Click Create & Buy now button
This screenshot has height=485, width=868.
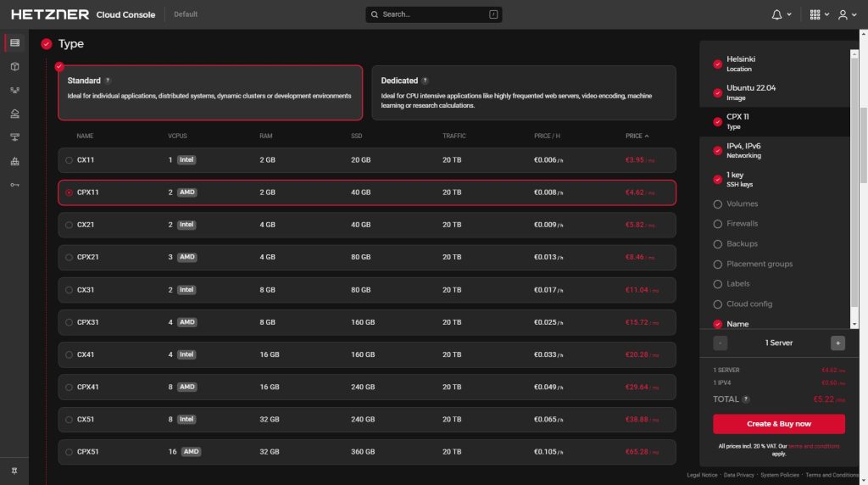(778, 424)
